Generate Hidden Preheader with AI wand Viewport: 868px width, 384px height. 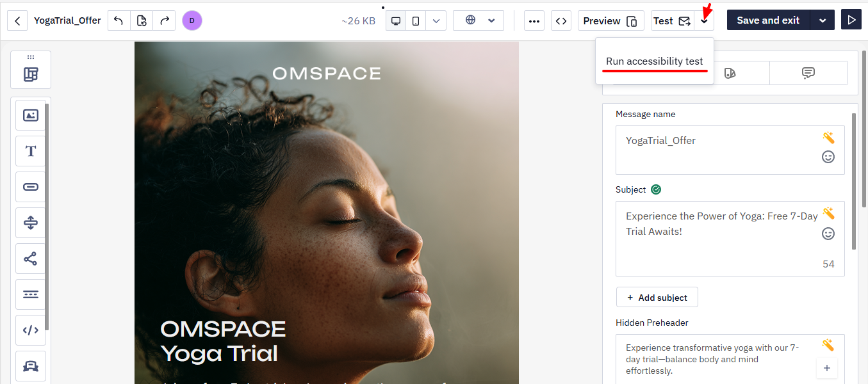[828, 346]
